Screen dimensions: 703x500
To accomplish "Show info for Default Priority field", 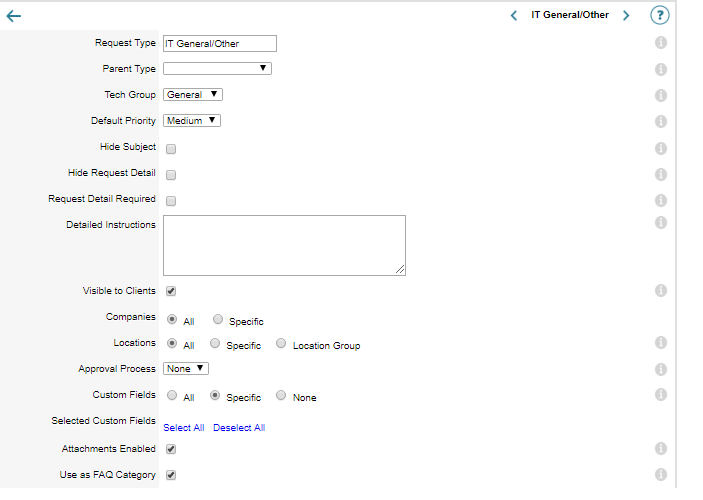I will (661, 122).
